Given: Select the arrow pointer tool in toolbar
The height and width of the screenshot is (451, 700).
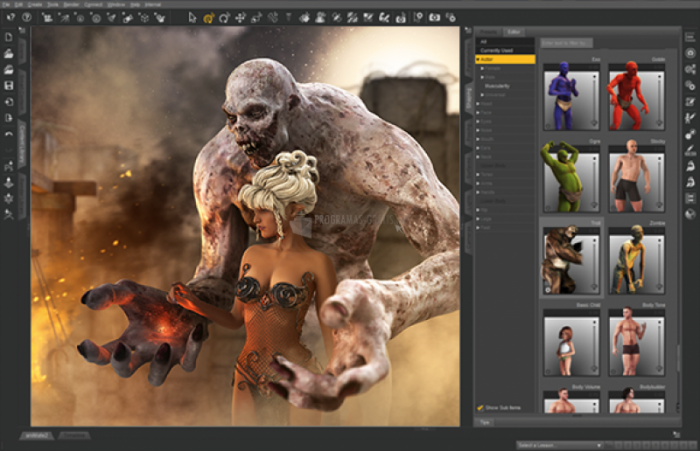Looking at the screenshot, I should (193, 17).
